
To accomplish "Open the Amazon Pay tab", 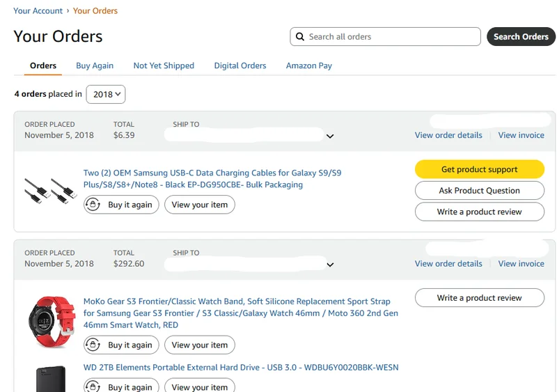I will (x=309, y=65).
